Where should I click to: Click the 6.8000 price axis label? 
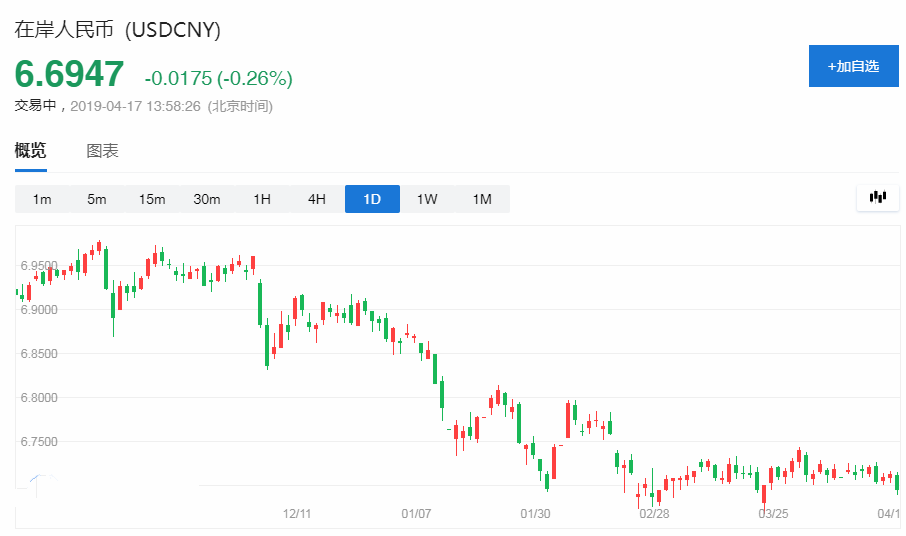(x=38, y=398)
